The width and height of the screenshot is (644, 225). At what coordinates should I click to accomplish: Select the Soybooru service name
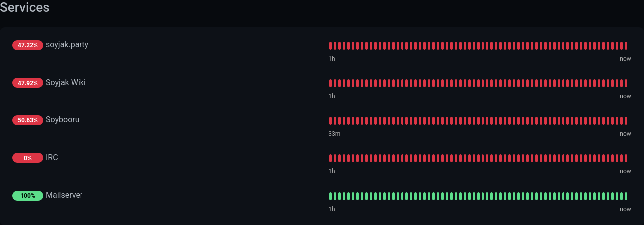click(63, 120)
